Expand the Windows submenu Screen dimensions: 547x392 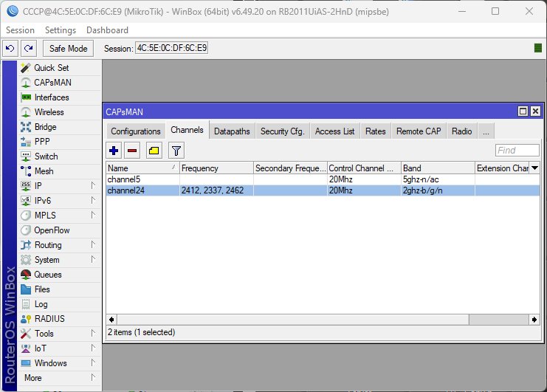(x=93, y=362)
